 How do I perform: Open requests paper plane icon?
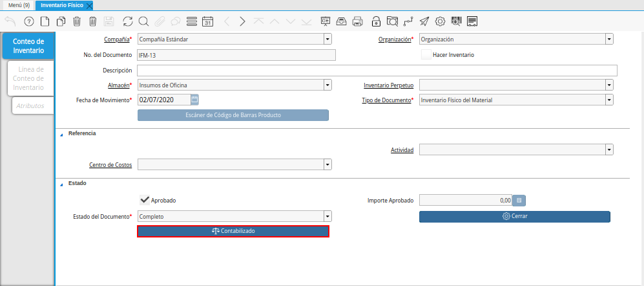point(424,21)
